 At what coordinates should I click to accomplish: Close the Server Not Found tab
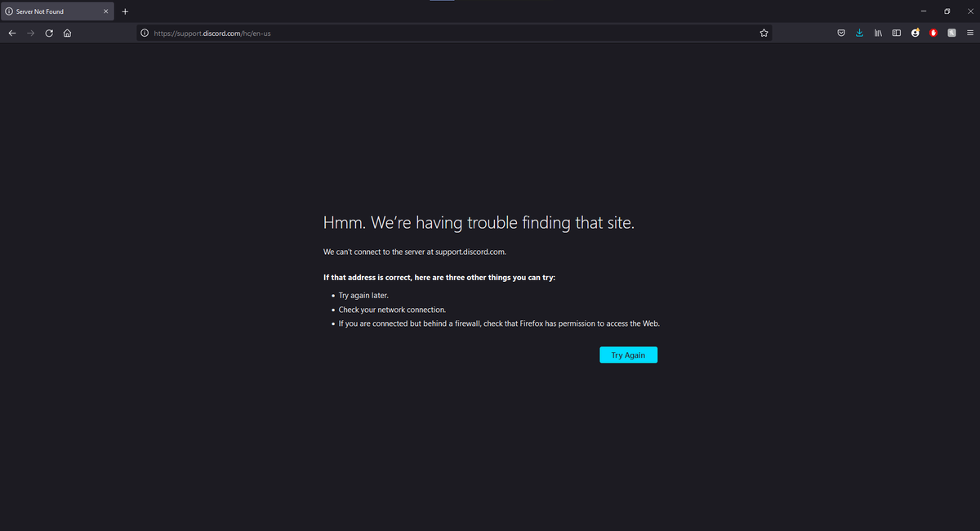[105, 11]
